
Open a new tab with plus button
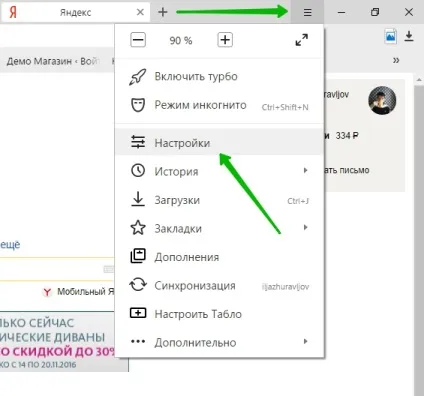(163, 12)
